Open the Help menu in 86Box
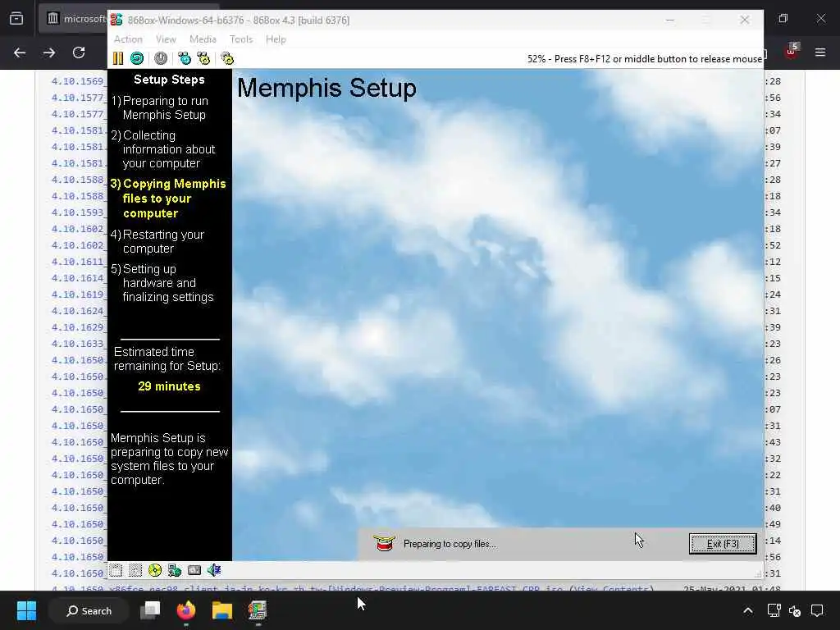The width and height of the screenshot is (840, 630). [276, 39]
